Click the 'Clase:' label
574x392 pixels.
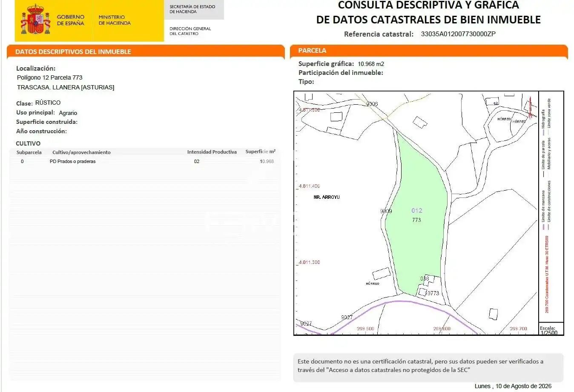click(x=24, y=103)
